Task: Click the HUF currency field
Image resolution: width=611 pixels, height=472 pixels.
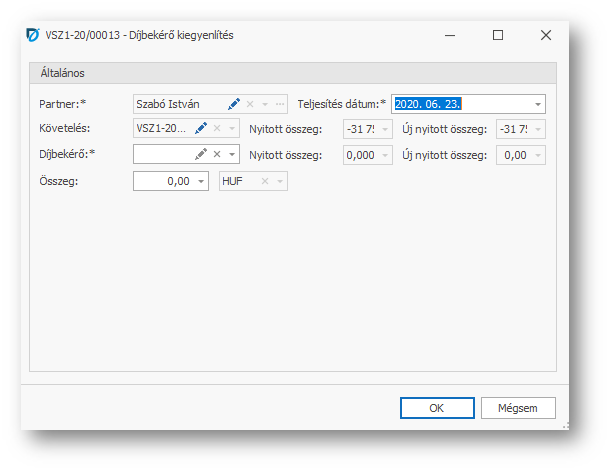Action: pos(238,181)
